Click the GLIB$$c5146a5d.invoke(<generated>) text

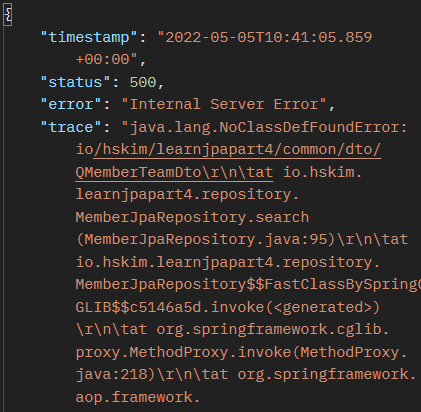[x=228, y=307]
